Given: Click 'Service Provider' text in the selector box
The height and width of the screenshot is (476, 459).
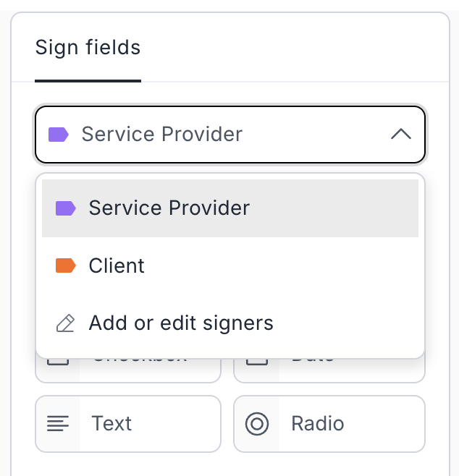Looking at the screenshot, I should pyautogui.click(x=162, y=135).
